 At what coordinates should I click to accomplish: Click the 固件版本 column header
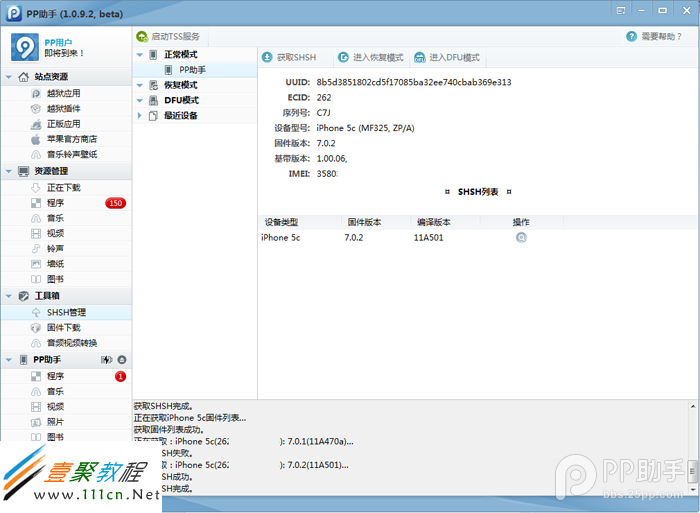click(376, 222)
